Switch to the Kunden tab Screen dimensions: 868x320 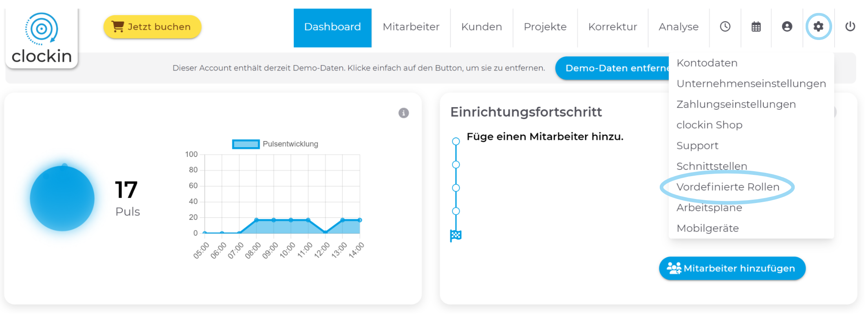pyautogui.click(x=482, y=27)
